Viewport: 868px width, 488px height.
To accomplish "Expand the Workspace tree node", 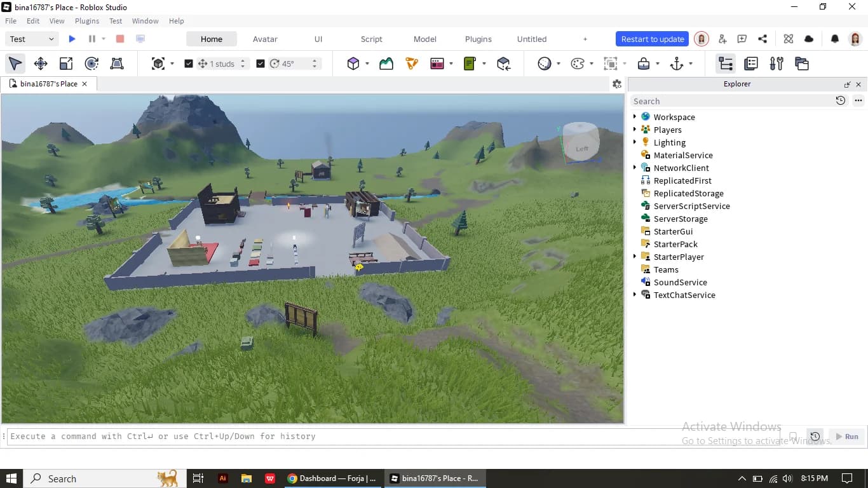I will click(634, 117).
